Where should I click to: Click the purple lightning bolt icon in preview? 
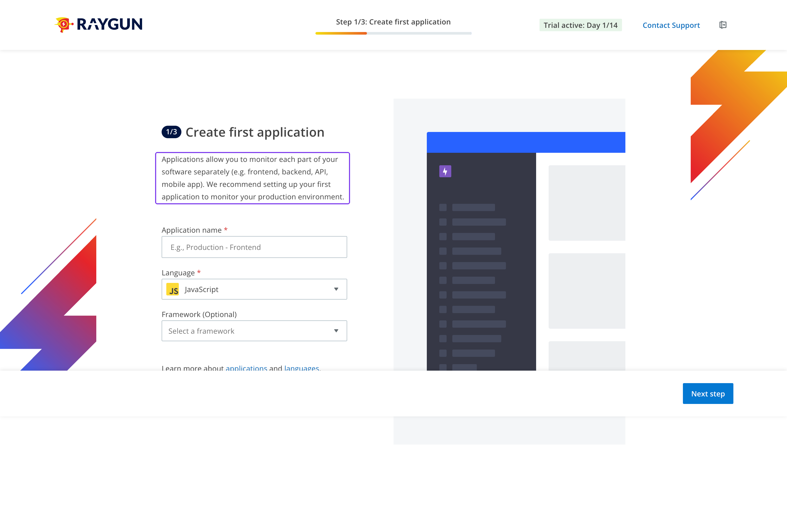[445, 171]
